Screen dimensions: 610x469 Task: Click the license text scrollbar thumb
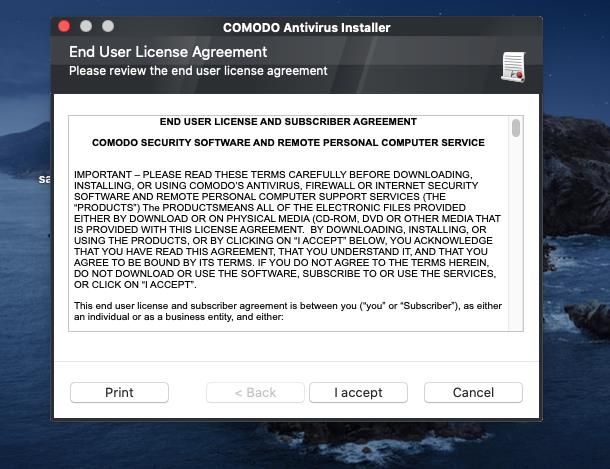tap(516, 128)
